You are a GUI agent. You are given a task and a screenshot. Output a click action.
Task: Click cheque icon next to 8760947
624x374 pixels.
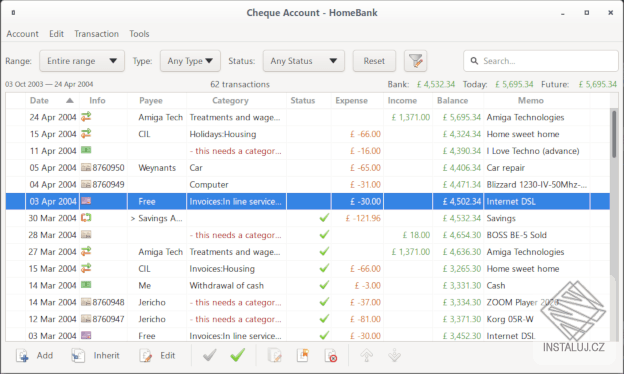click(86, 319)
